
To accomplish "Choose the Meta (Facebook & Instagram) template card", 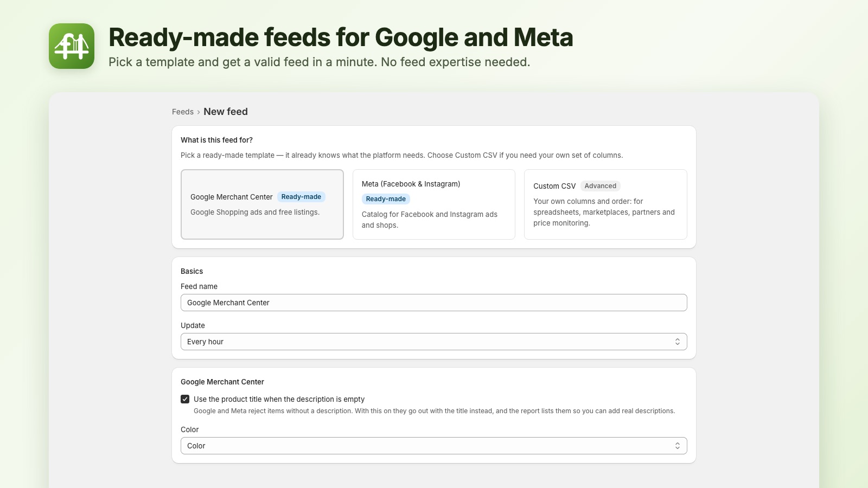I will point(434,204).
